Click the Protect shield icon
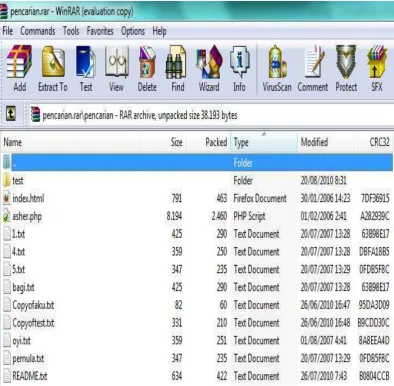Screen dimensions: 394x386 tap(346, 62)
